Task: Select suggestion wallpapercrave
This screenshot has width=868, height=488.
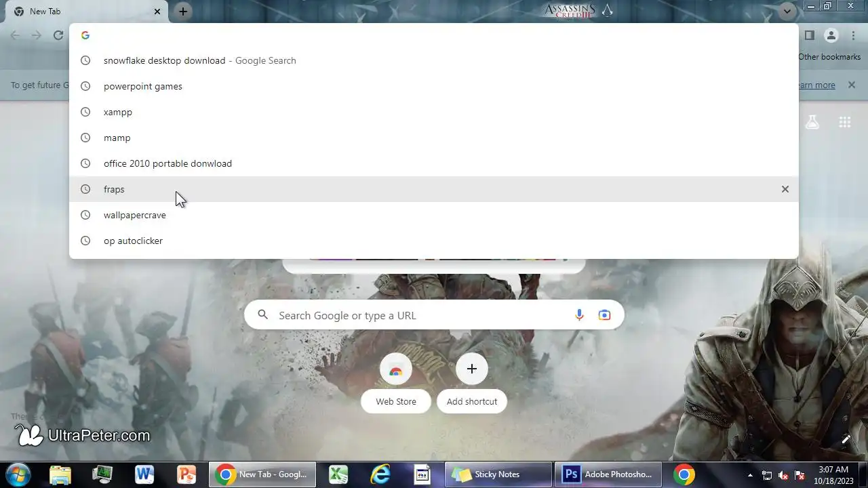Action: point(434,215)
